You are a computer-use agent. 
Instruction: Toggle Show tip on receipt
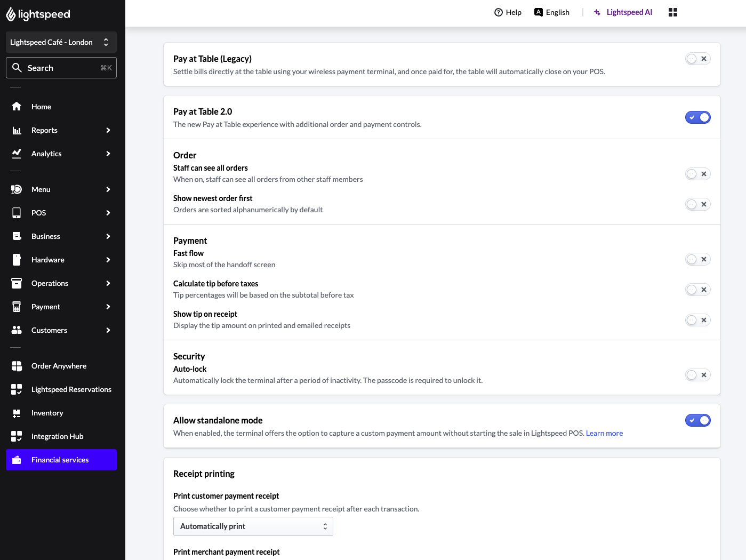[697, 320]
